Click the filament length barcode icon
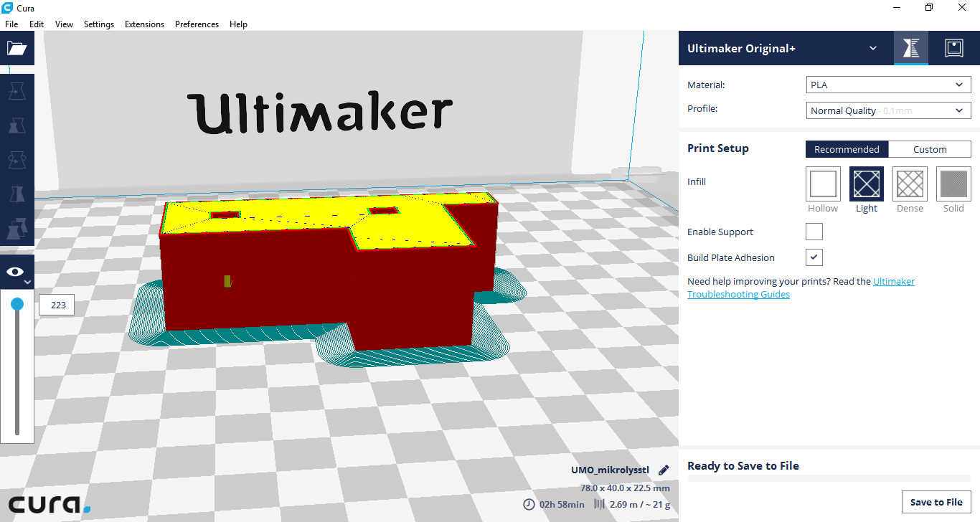Image resolution: width=980 pixels, height=522 pixels. click(599, 504)
